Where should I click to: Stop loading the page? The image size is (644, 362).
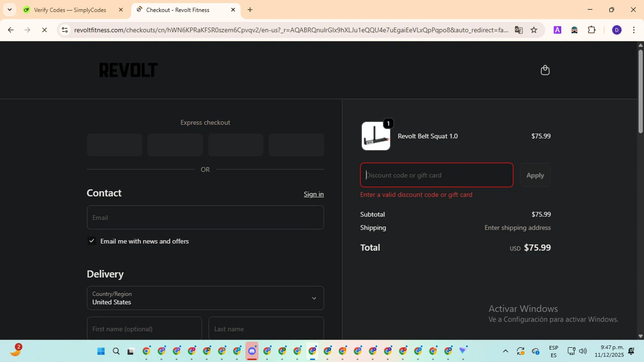click(x=44, y=30)
